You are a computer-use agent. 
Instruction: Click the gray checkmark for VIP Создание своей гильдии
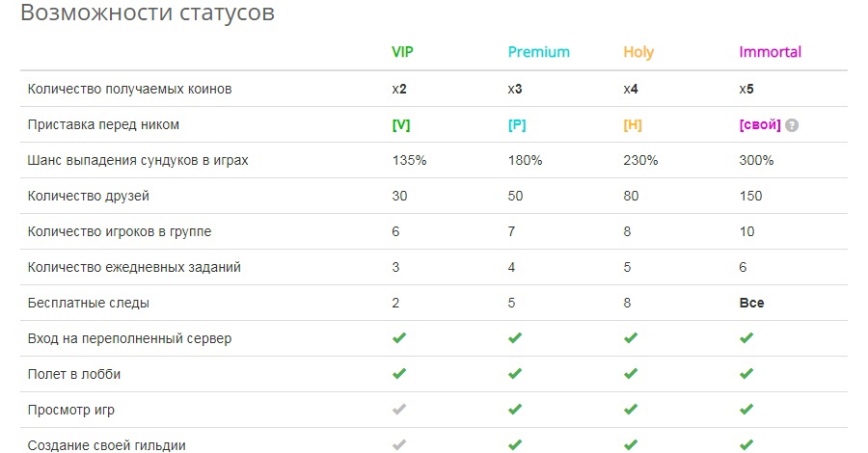[399, 444]
